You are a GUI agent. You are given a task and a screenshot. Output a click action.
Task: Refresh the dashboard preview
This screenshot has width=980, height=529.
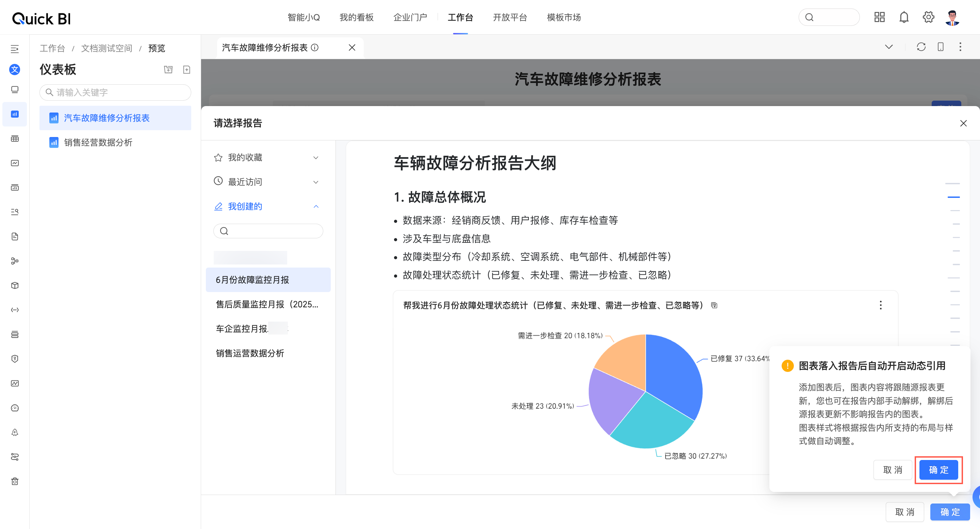point(921,47)
